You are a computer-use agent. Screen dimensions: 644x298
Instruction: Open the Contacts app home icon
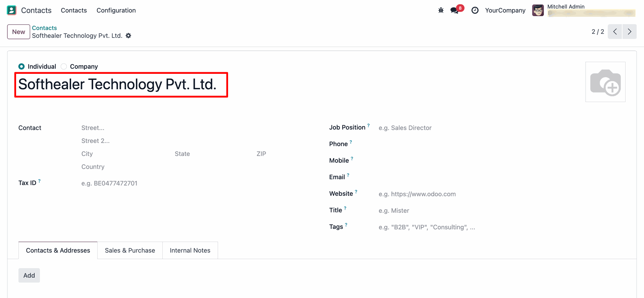pos(11,10)
